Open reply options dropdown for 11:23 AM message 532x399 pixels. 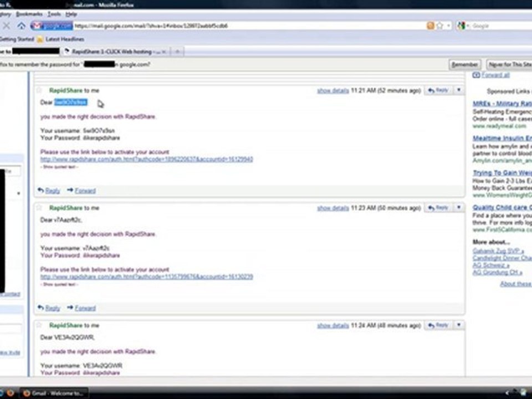(459, 208)
